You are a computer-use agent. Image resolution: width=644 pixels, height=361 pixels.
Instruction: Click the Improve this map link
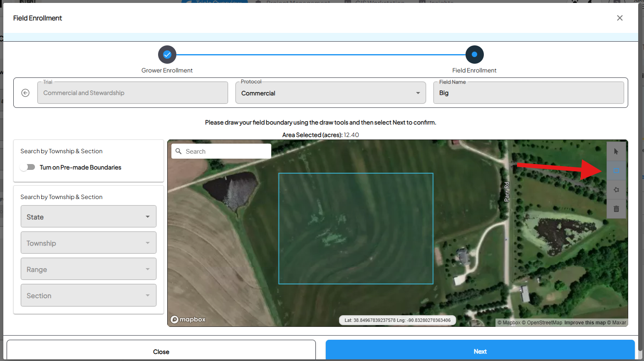point(585,323)
